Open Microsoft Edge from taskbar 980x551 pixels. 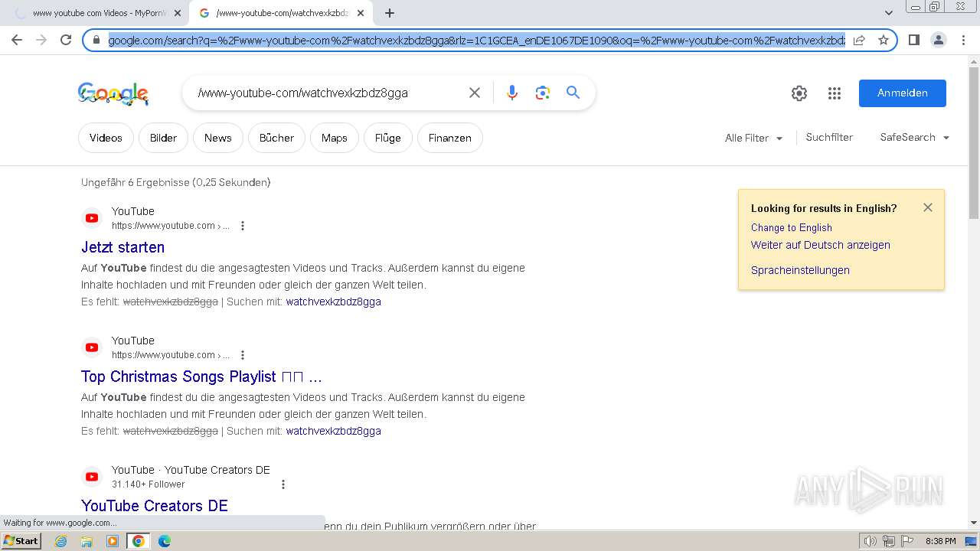[165, 541]
